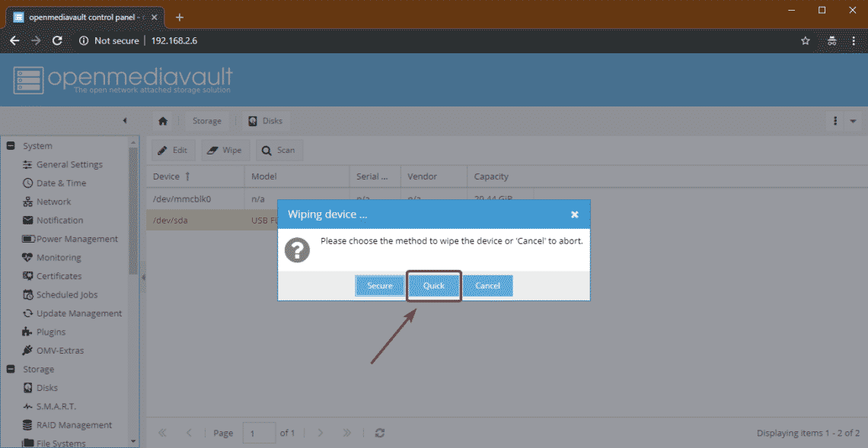Viewport: 868px width, 448px height.
Task: Click the Storage breadcrumb
Action: point(207,121)
